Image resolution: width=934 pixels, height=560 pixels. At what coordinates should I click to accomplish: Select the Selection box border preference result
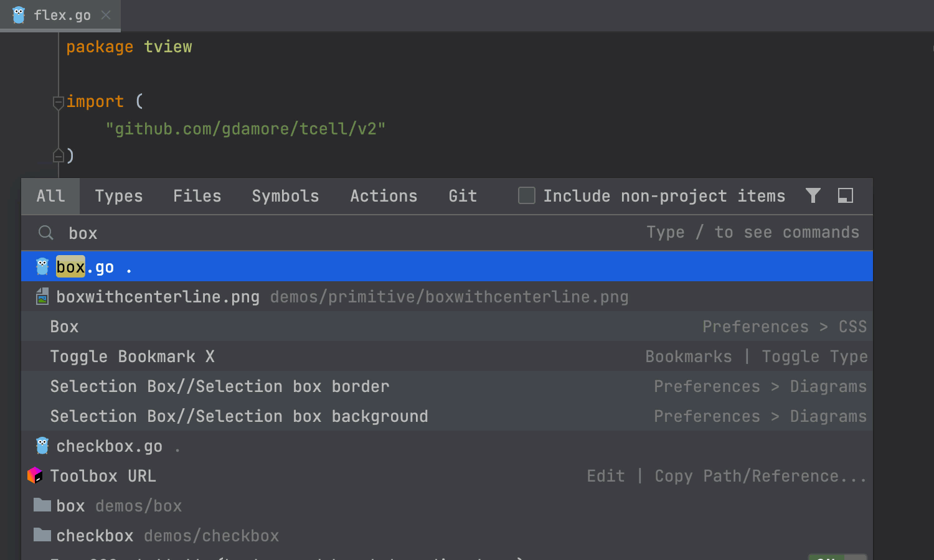pos(219,386)
